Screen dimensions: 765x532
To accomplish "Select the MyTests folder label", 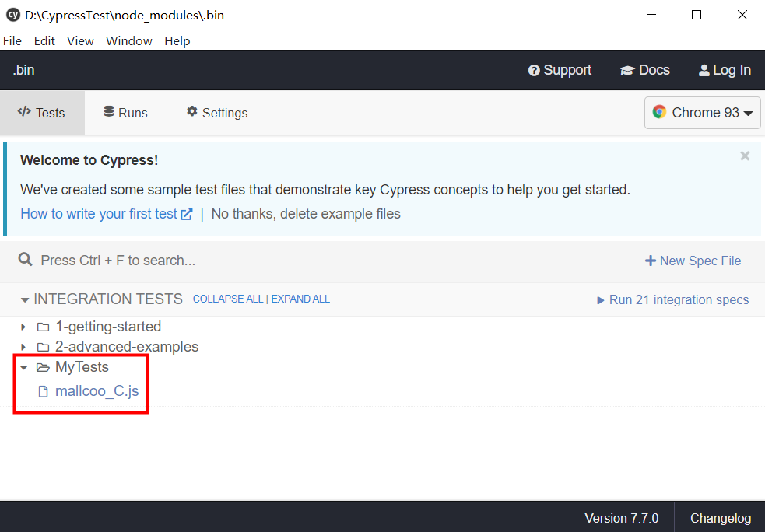I will pos(82,366).
